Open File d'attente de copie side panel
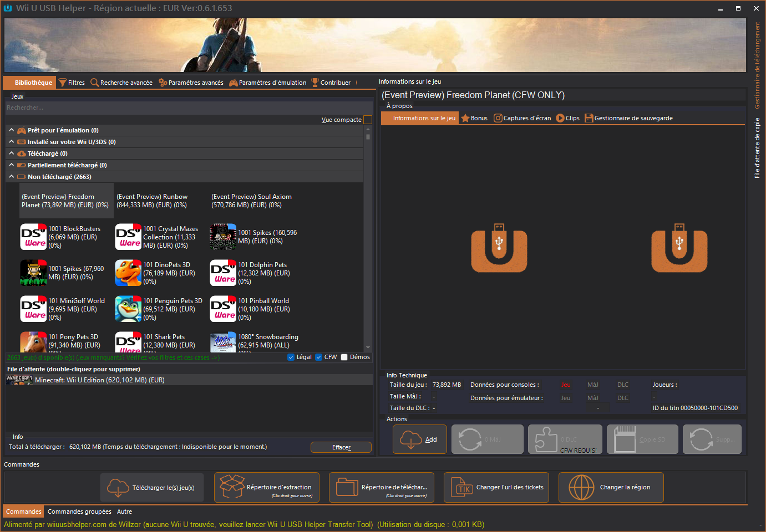 (x=757, y=148)
